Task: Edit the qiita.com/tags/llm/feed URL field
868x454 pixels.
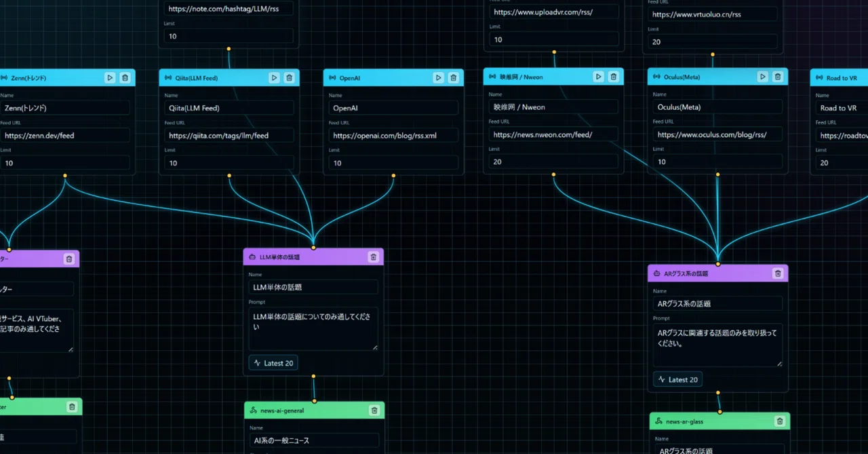Action: [229, 136]
